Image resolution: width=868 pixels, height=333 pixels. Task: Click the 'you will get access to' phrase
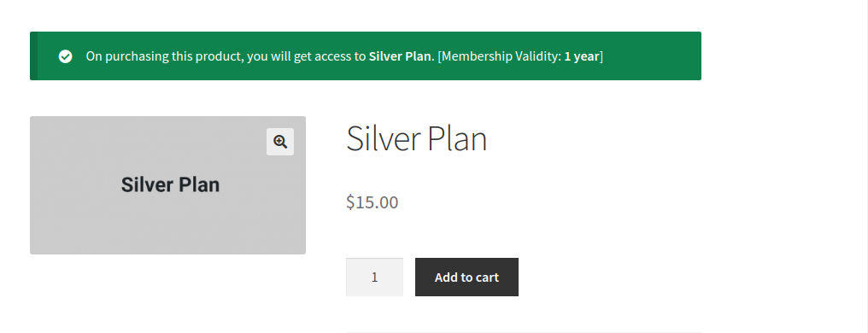coord(306,56)
